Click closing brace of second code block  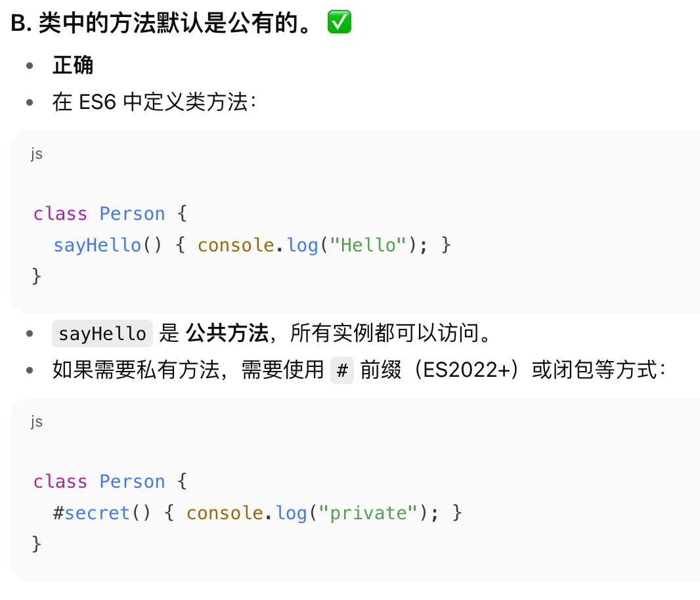point(37,544)
